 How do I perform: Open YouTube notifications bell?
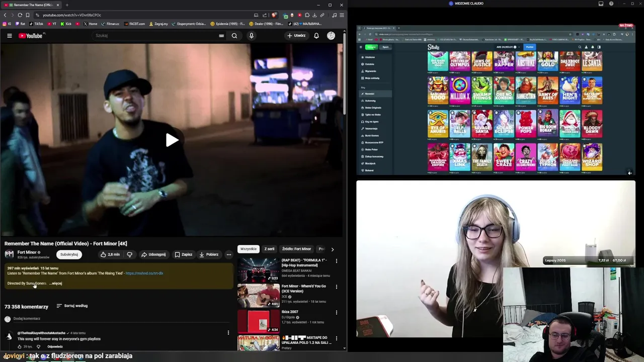coord(316,36)
